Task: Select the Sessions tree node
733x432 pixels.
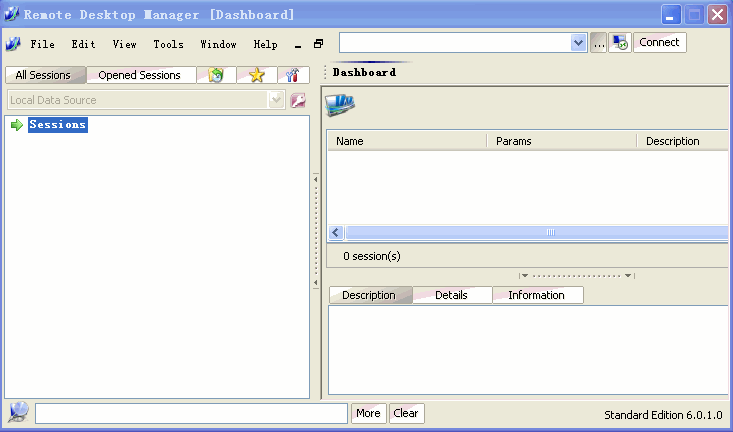Action: (x=58, y=124)
